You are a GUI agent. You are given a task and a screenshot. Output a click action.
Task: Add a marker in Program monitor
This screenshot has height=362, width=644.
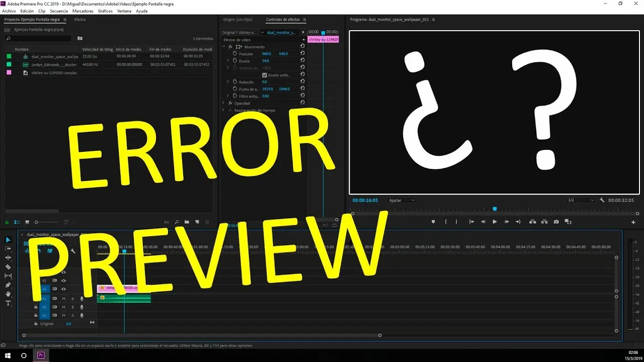433,222
